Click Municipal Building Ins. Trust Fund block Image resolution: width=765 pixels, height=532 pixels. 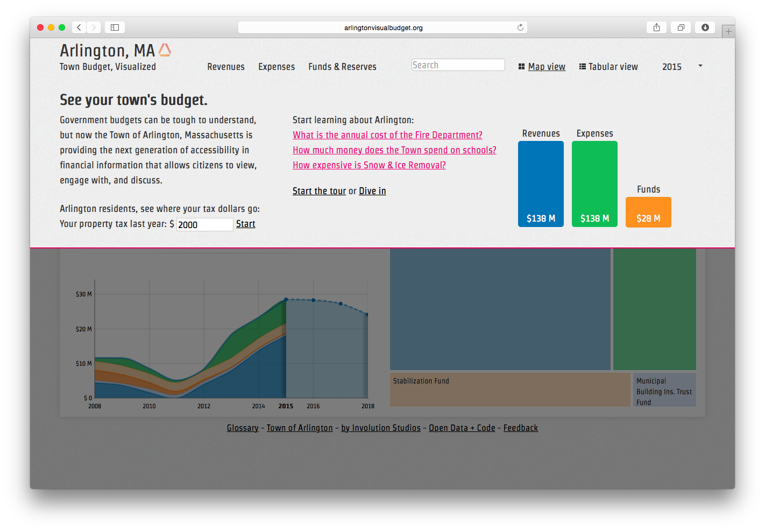coord(664,389)
